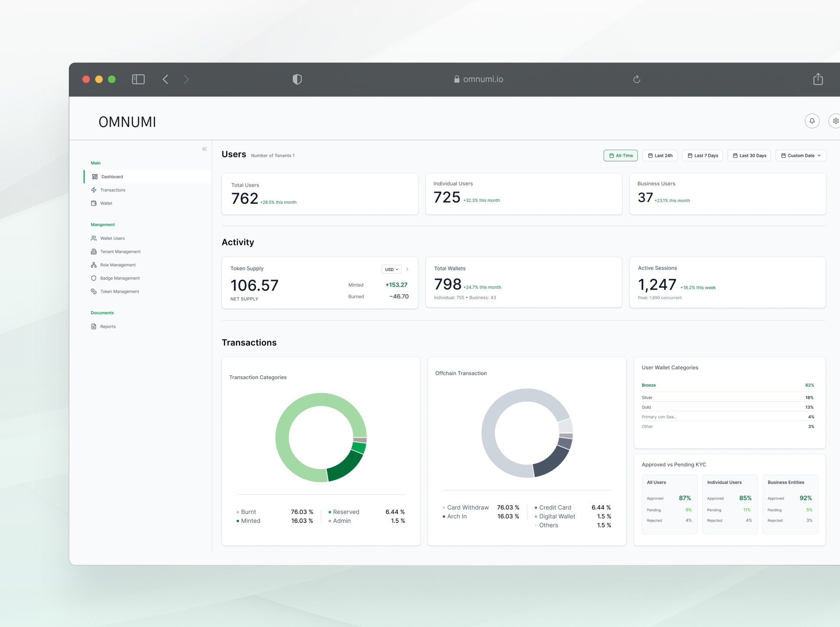Select the Wallet icon in sidebar
Image resolution: width=840 pixels, height=627 pixels.
pos(94,203)
